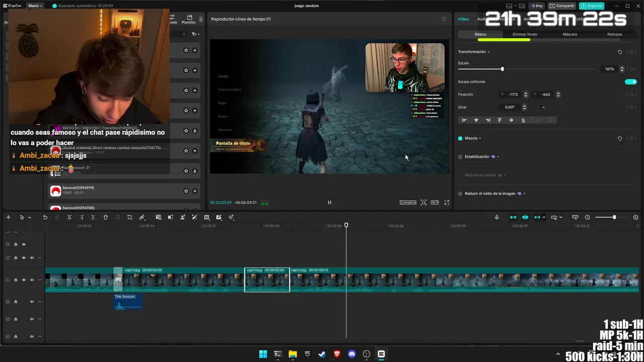Screen dimensions: 644x362
Task: Zoom out the timeline with minus magnifier
Action: point(587,217)
